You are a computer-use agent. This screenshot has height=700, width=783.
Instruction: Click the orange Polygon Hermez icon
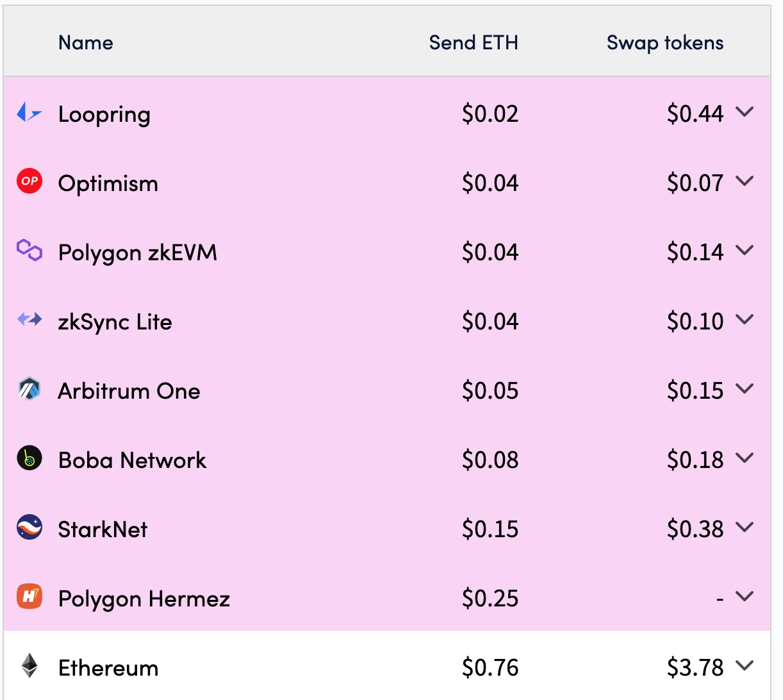click(29, 597)
